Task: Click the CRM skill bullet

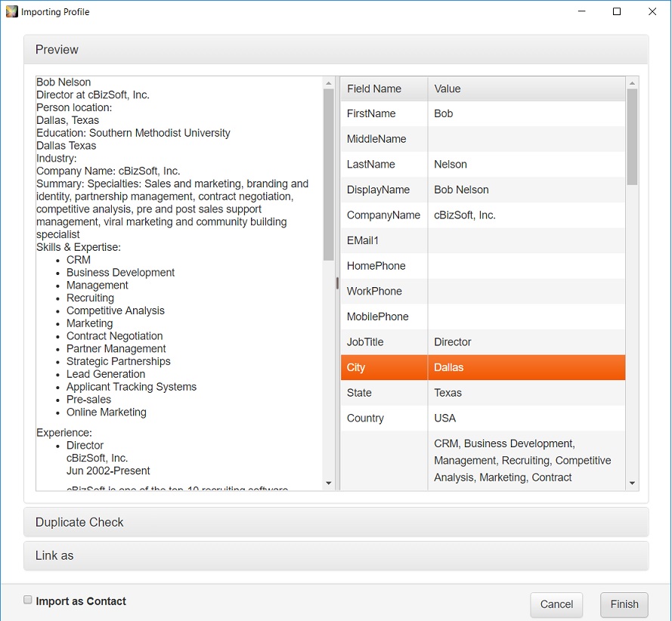Action: [x=79, y=260]
